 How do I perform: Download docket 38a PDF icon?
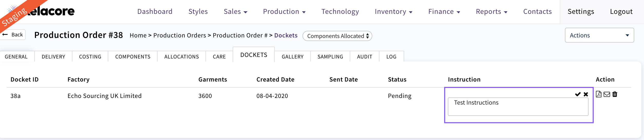point(599,94)
